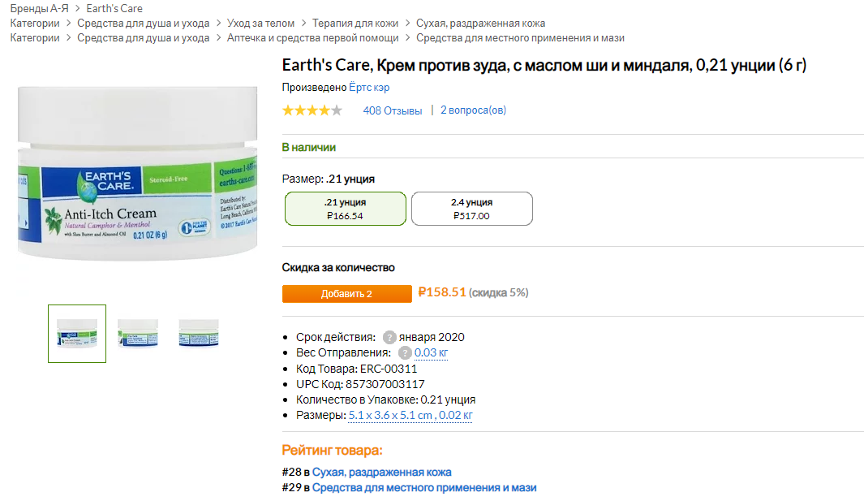Screen dimensions: 868x501
Task: Click the Ёртс кэр manufacturer link
Action: point(369,88)
